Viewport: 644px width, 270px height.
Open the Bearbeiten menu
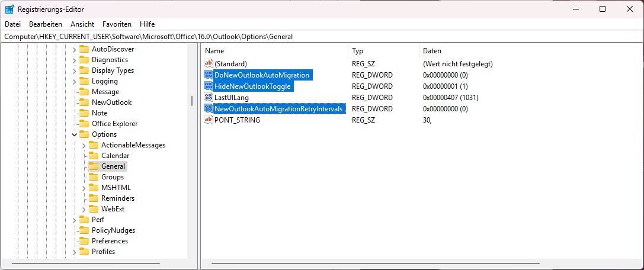tap(46, 24)
